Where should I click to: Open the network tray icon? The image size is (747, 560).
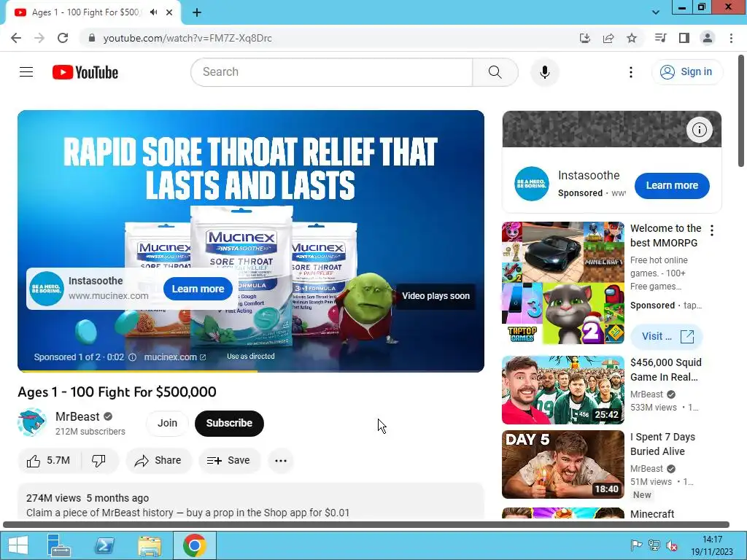654,545
